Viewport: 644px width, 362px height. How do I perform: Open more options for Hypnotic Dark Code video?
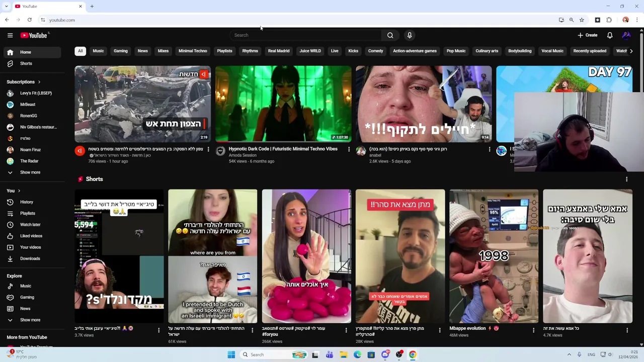349,149
